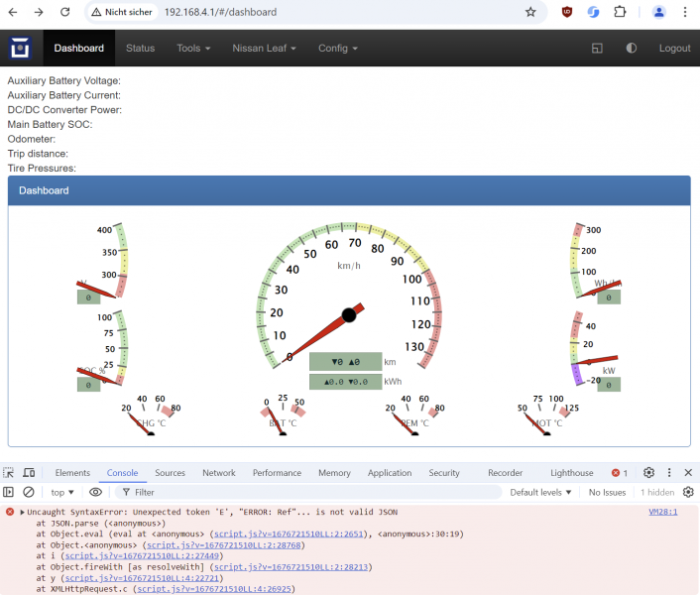Bookmark this page with the star icon
This screenshot has width=700, height=595.
pyautogui.click(x=530, y=12)
